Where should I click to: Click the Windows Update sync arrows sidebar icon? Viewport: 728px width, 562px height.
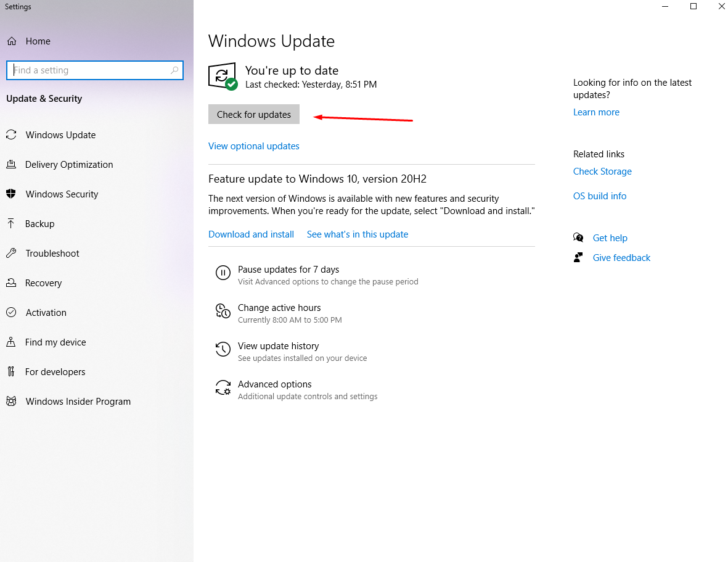coord(11,134)
